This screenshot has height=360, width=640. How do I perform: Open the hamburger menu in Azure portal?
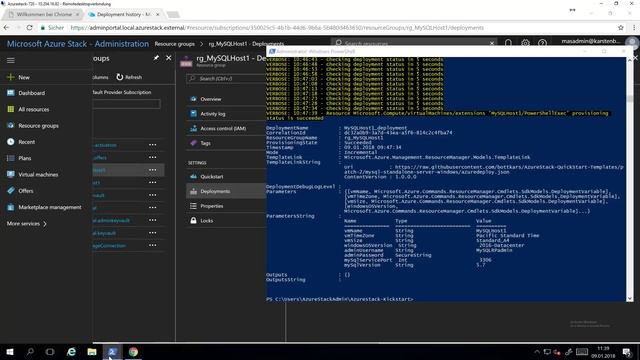point(11,60)
